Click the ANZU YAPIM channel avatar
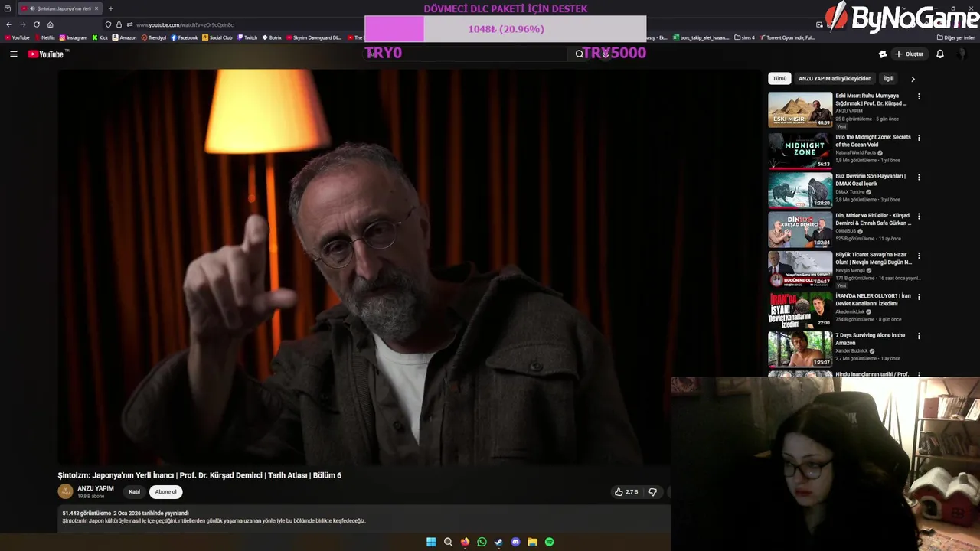Screen dimensions: 980x551 click(66, 491)
